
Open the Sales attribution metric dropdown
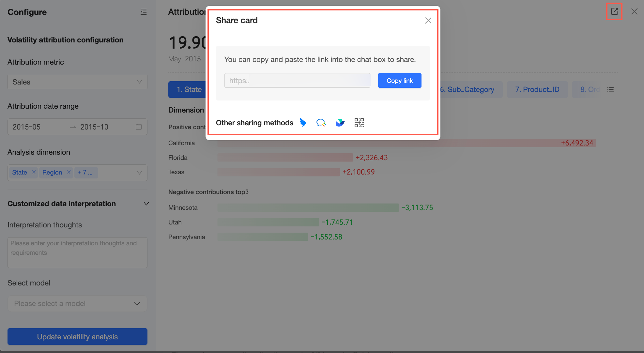pos(77,82)
